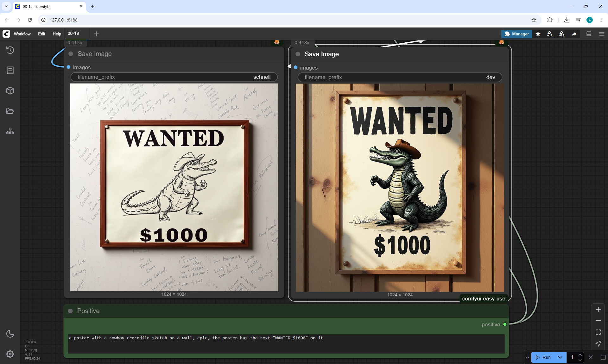Collapse the dev Save Image node

[298, 54]
